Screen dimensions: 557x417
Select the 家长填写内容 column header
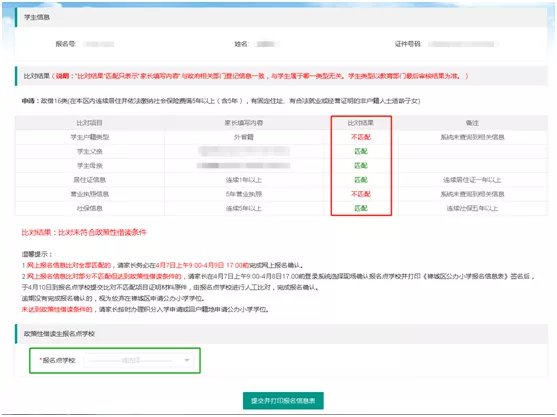[244, 123]
